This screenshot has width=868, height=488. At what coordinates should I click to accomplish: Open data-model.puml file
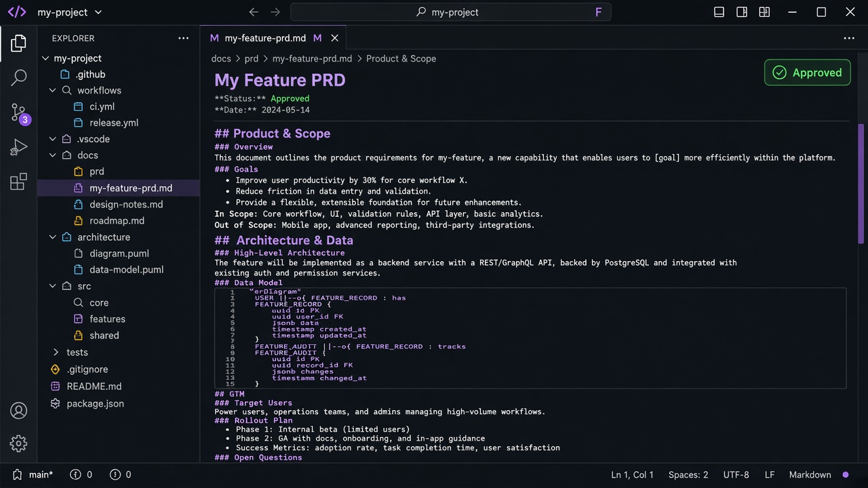click(119, 270)
